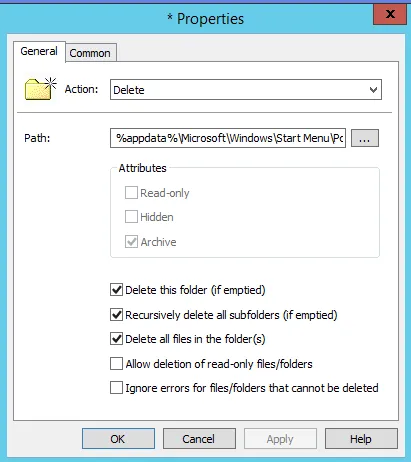Viewport: 411px width, 462px height.
Task: Click the OK button
Action: (118, 439)
